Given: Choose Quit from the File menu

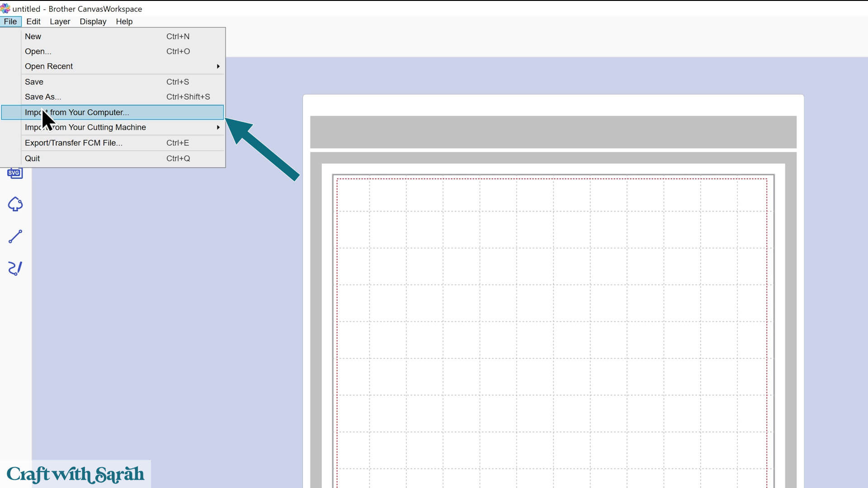Looking at the screenshot, I should pyautogui.click(x=32, y=159).
